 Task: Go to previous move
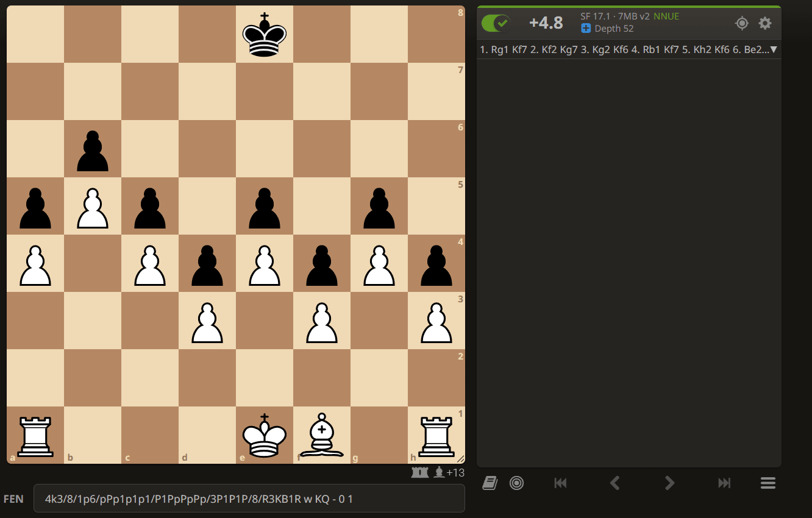point(615,483)
